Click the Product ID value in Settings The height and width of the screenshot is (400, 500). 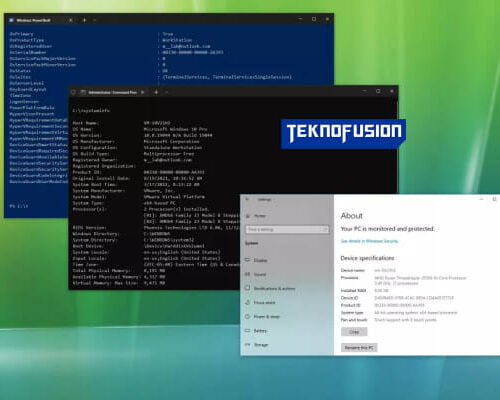[x=399, y=305]
